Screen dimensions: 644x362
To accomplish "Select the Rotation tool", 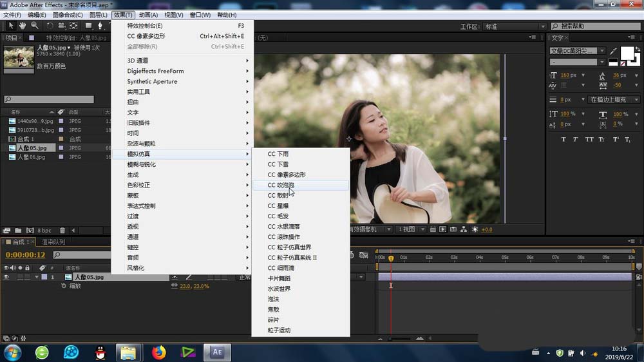I will tap(49, 26).
